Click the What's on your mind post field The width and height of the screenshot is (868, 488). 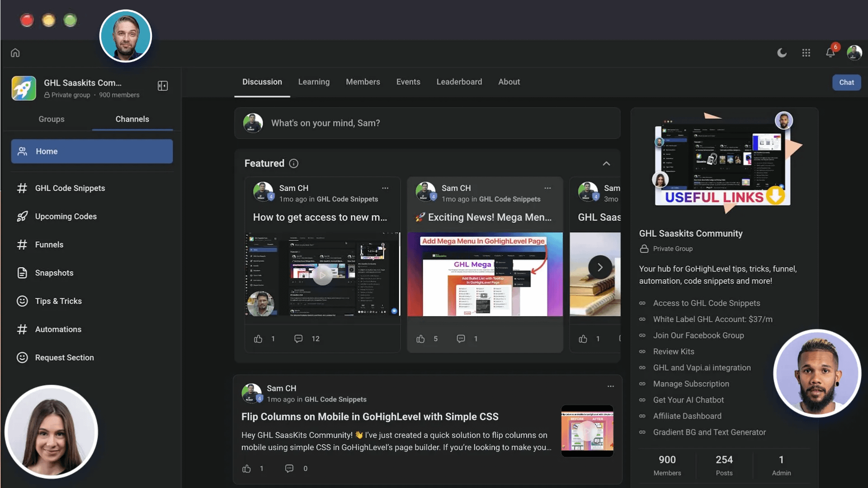click(x=427, y=123)
